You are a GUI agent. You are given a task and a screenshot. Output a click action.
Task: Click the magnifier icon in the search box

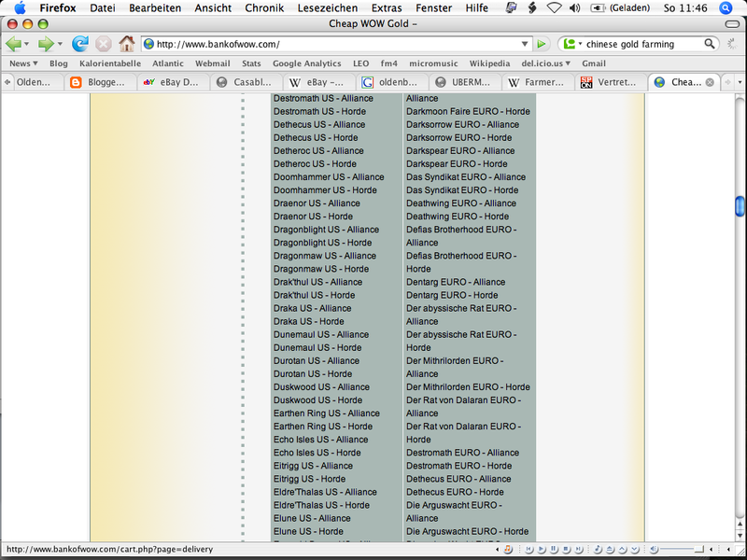[x=710, y=44]
